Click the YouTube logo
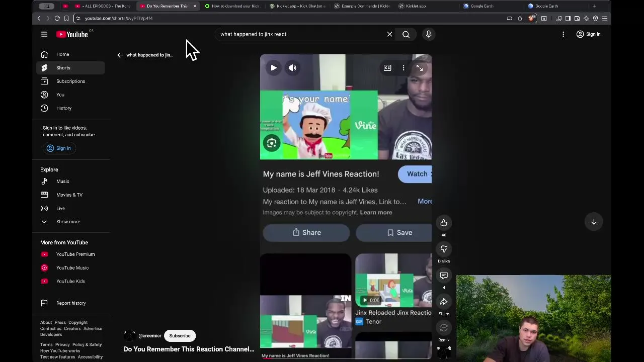This screenshot has height=362, width=644. pos(72,34)
